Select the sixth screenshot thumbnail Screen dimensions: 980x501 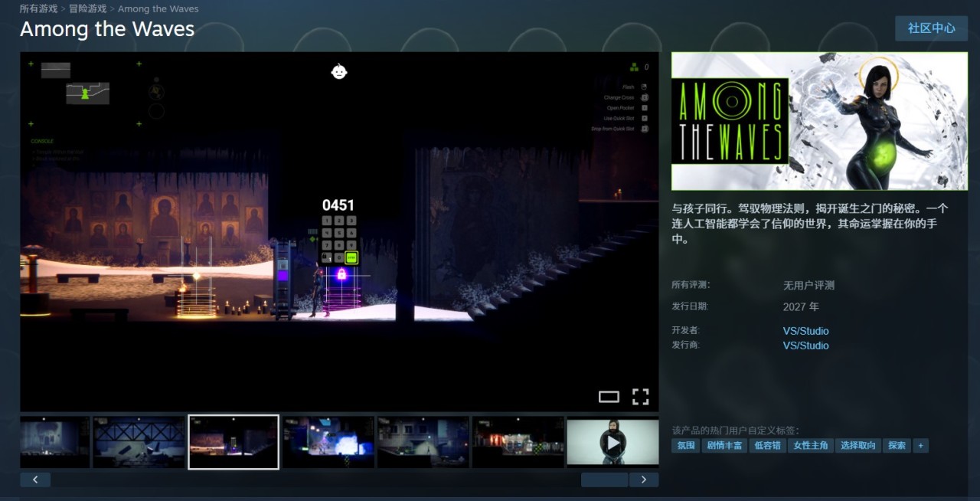[x=518, y=442]
